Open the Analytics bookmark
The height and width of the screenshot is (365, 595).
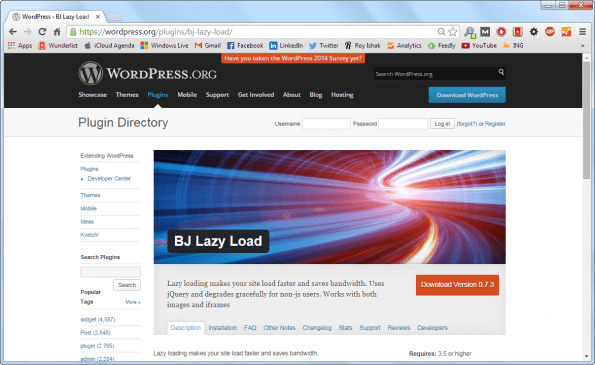[x=404, y=46]
